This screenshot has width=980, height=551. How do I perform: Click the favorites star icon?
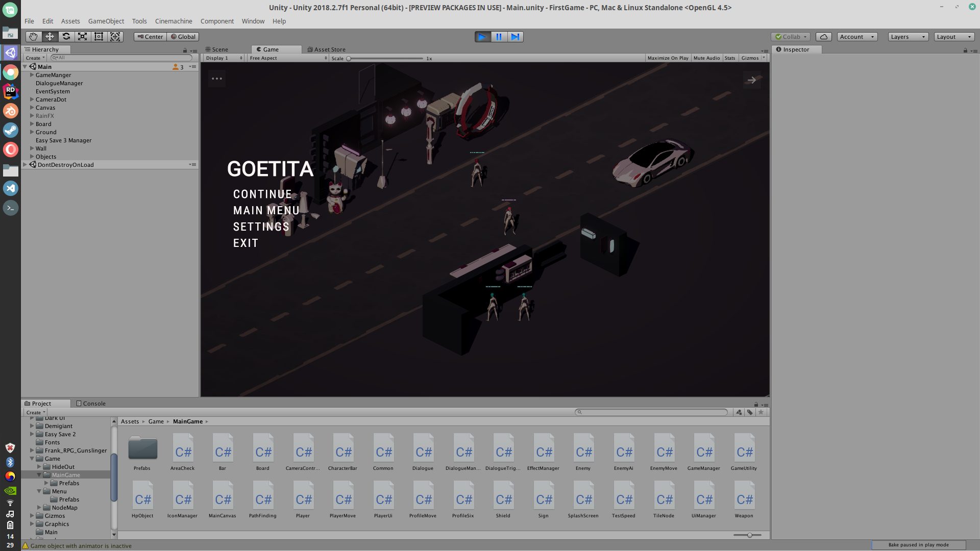761,412
